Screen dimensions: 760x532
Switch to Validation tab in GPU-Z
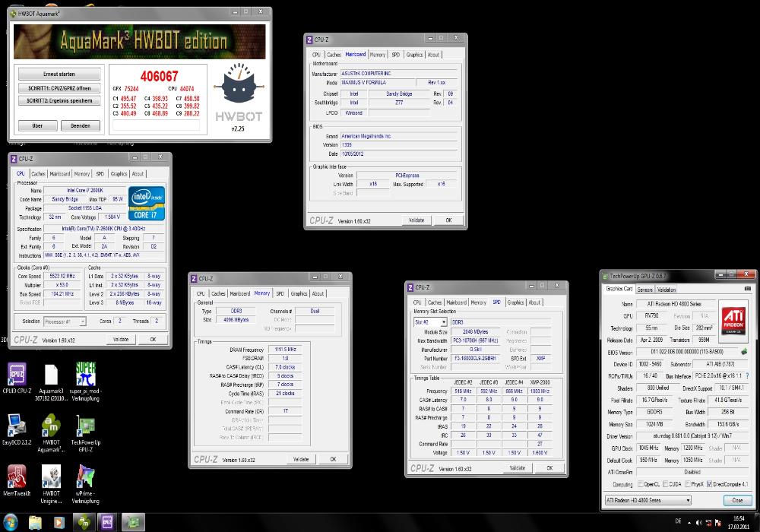(667, 290)
